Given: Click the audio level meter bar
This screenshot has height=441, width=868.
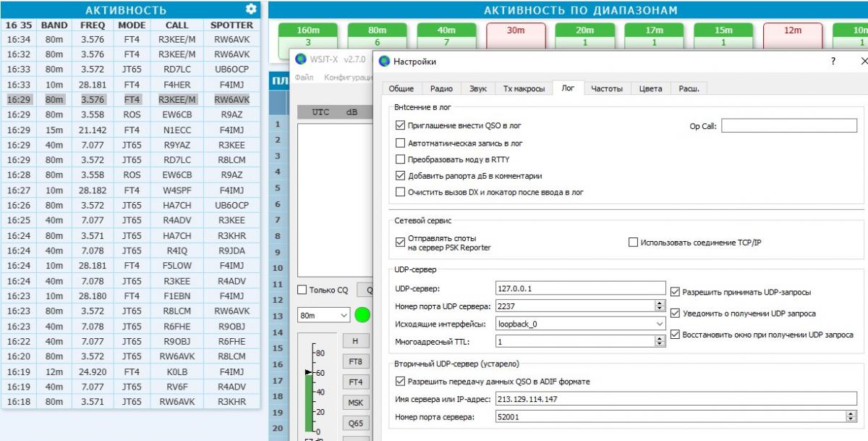Looking at the screenshot, I should (310, 398).
